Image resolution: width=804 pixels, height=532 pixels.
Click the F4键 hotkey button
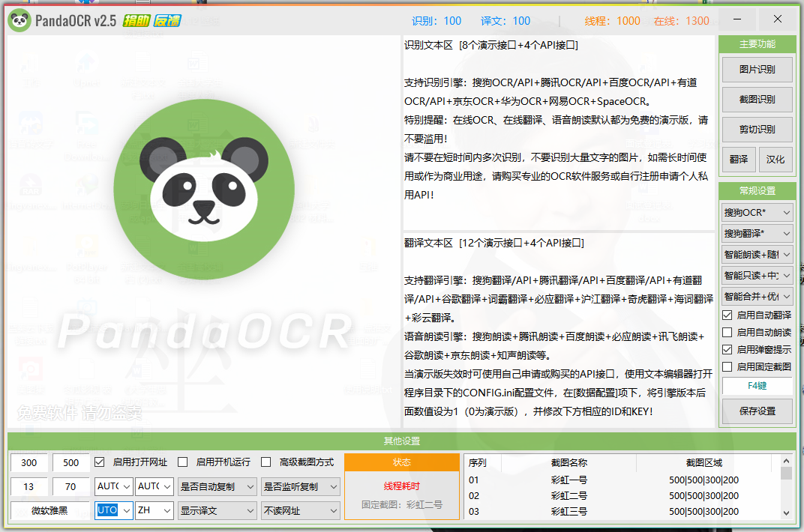coord(757,385)
